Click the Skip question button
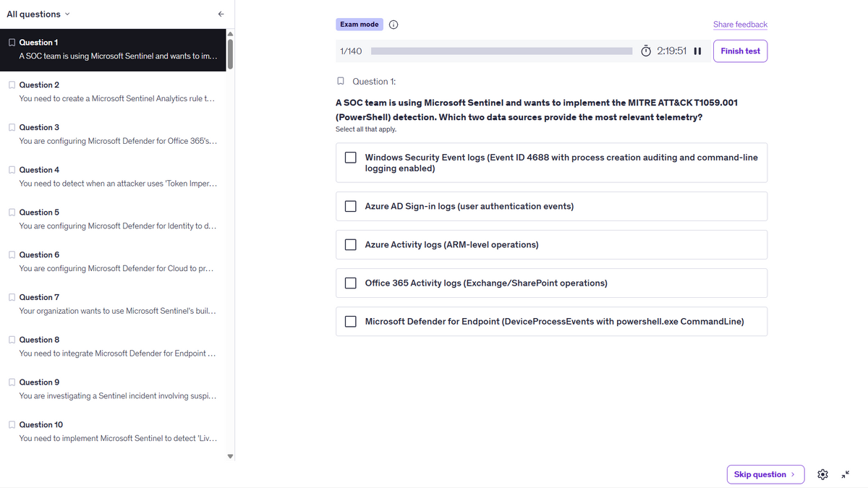Viewport: 868px width, 488px height. [765, 474]
